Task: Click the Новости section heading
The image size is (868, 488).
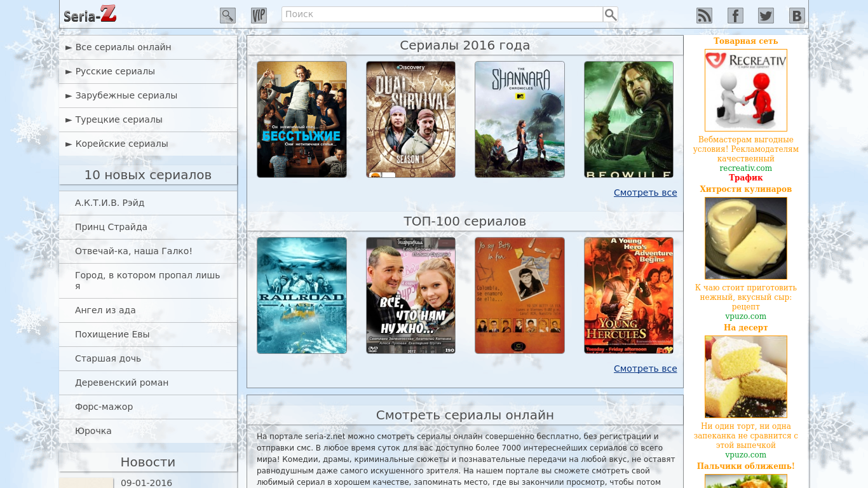Action: point(148,462)
